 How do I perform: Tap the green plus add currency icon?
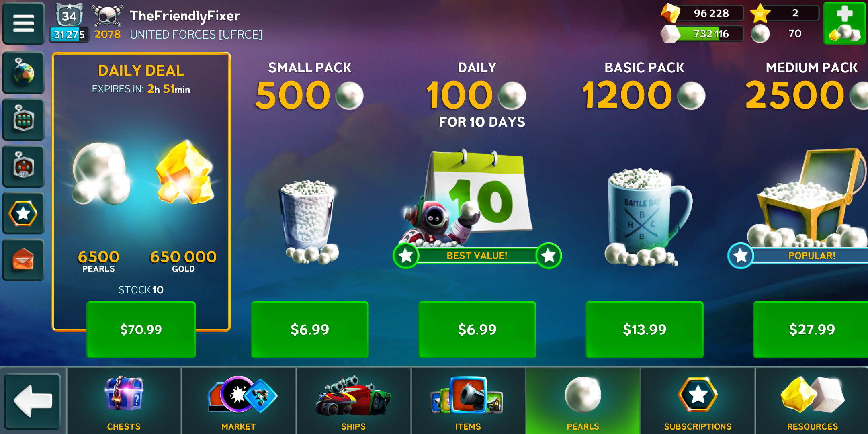(x=844, y=23)
